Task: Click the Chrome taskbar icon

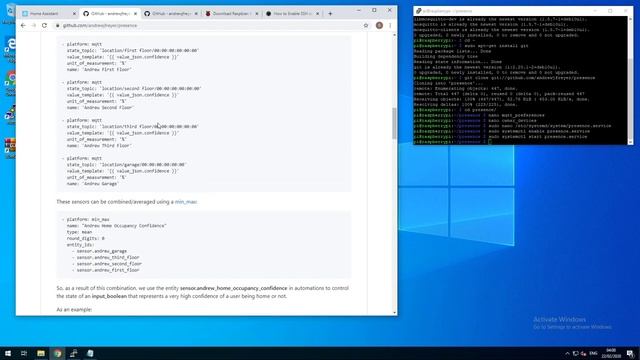Action: [x=57, y=353]
